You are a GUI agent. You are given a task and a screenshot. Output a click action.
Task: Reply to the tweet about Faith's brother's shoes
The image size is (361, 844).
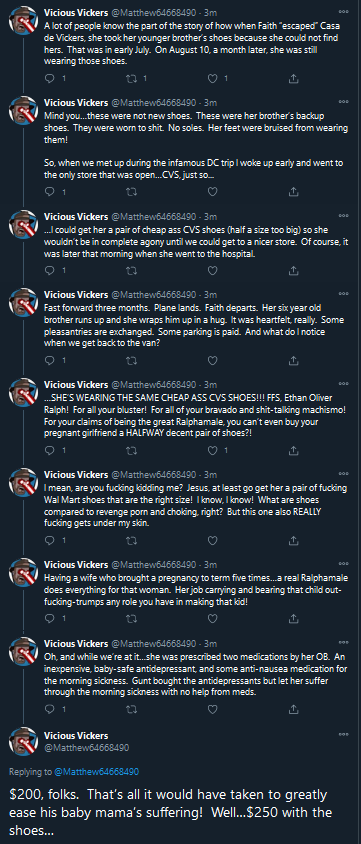49,79
